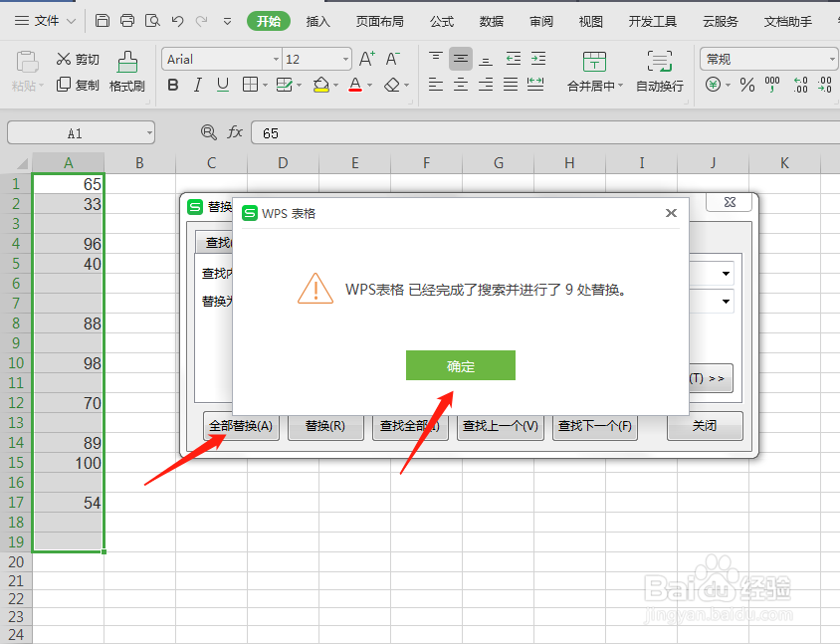Click the red font color button
Screen dimensions: 840x644
[354, 85]
